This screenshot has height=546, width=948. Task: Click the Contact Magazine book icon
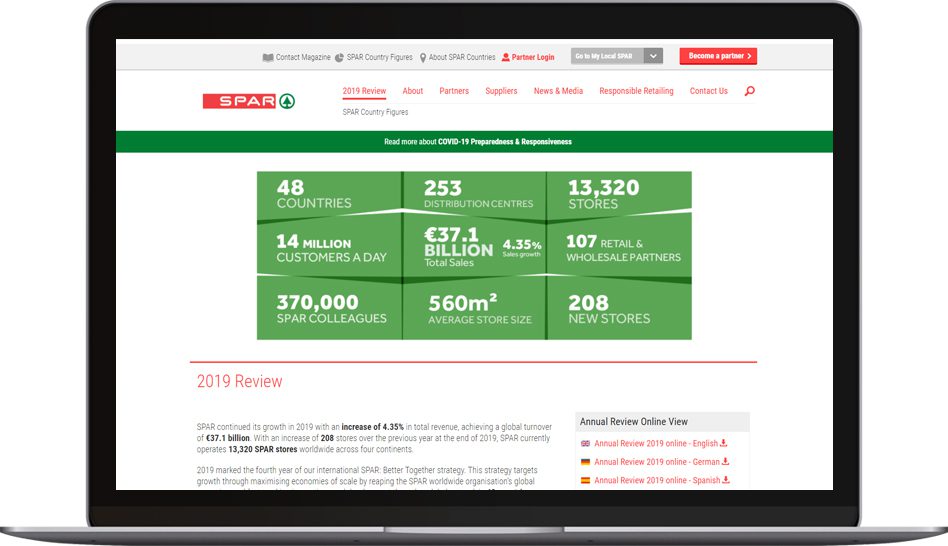pyautogui.click(x=268, y=57)
